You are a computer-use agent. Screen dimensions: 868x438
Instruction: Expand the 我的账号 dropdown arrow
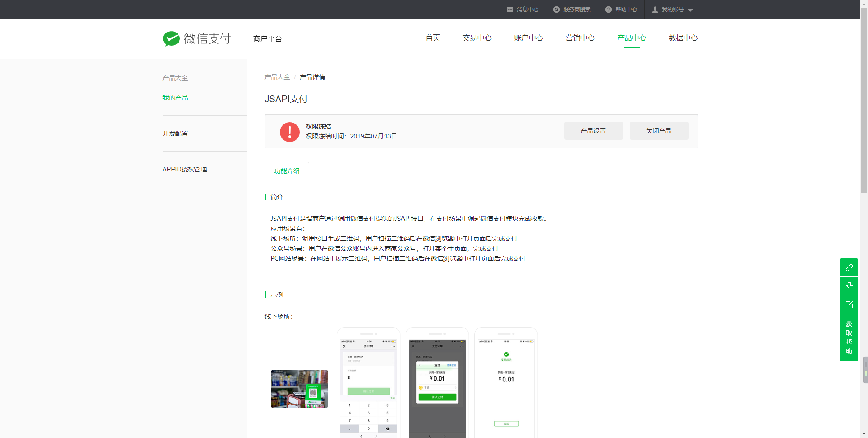point(690,10)
